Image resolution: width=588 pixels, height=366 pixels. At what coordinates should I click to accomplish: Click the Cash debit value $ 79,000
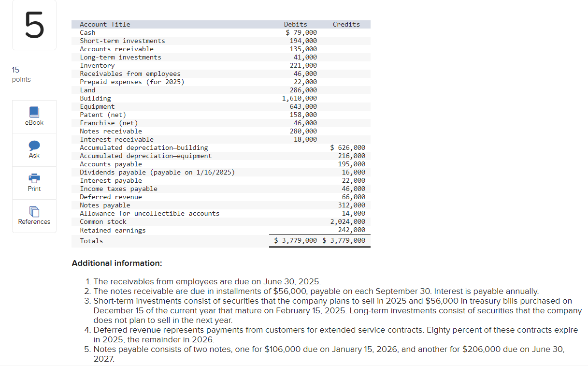click(x=301, y=32)
